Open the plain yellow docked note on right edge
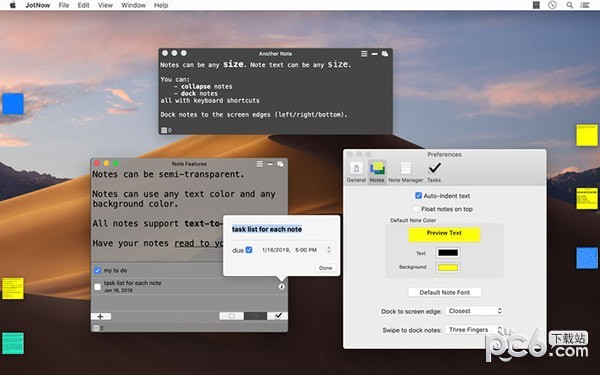The height and width of the screenshot is (375, 600). coord(587,135)
